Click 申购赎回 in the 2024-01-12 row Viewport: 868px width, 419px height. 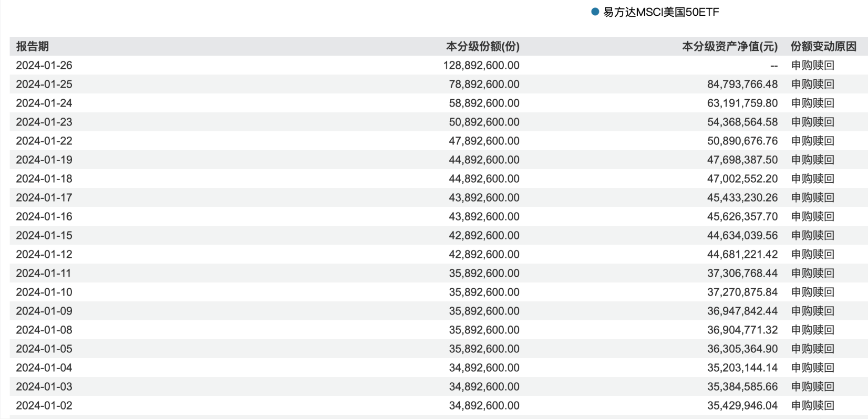[812, 254]
